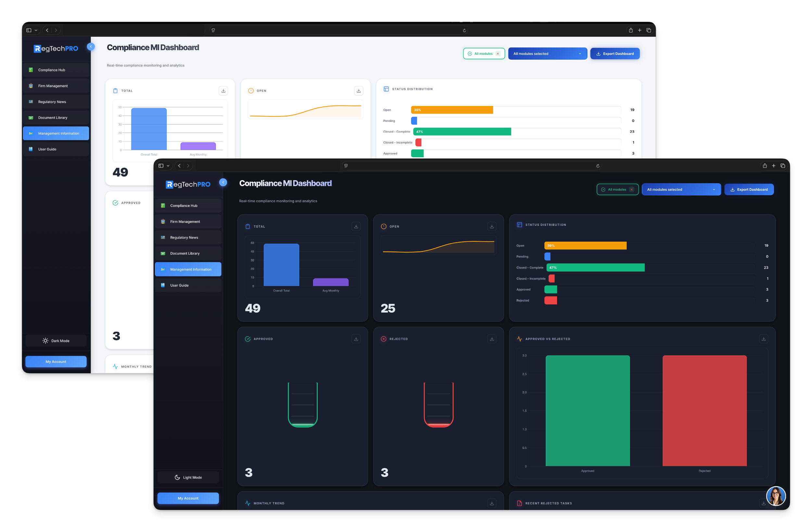Screen dimensions: 812x532
Task: Click reload icon in front browser window
Action: [598, 166]
